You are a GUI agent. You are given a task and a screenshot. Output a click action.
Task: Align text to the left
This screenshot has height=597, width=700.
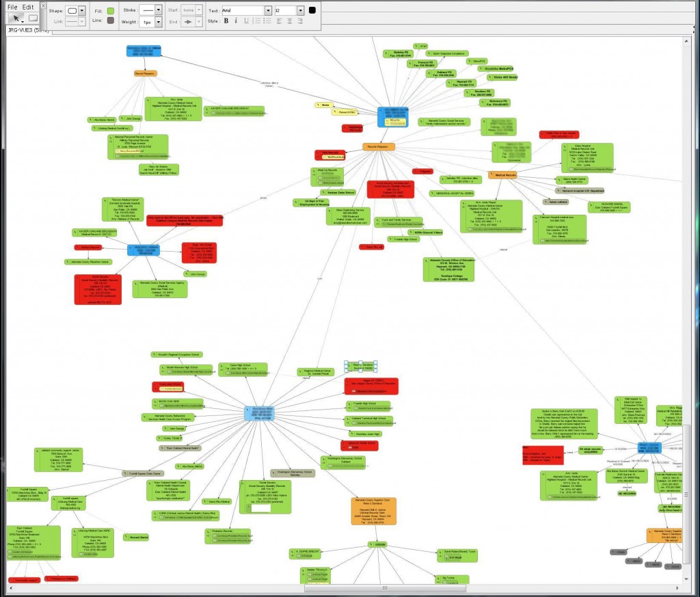tap(280, 21)
